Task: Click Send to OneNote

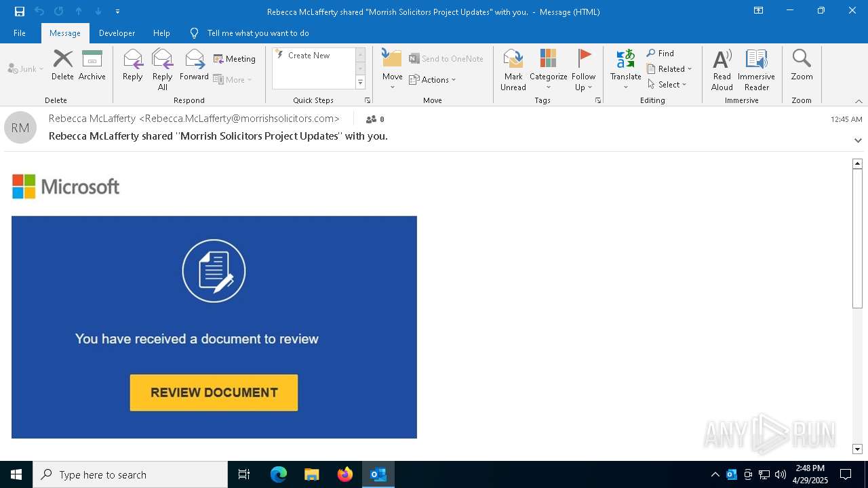Action: [446, 59]
